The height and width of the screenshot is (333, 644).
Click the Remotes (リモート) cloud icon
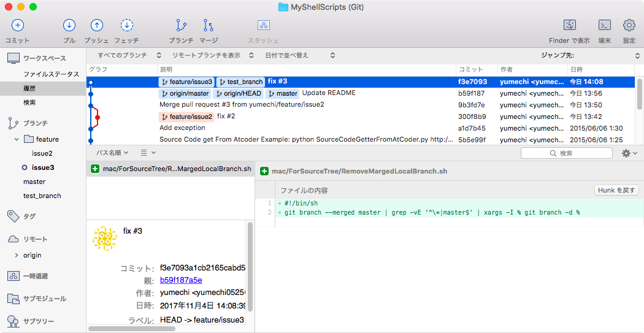pyautogui.click(x=13, y=239)
